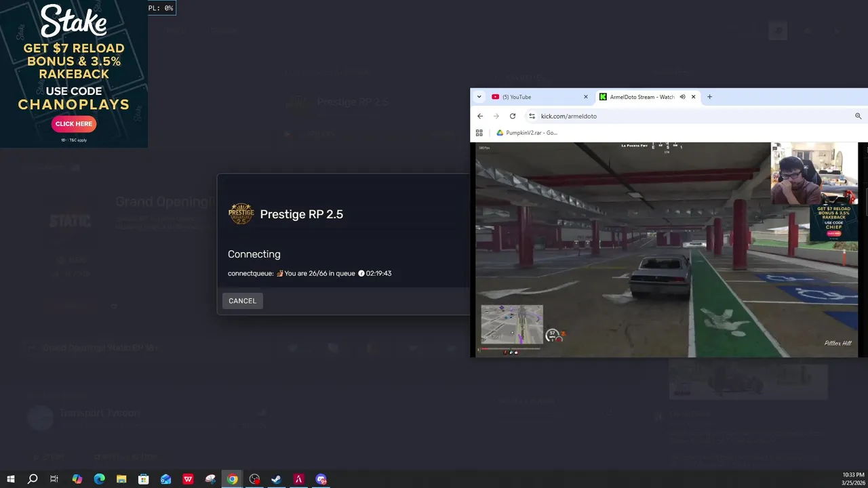Open Microsoft Store from the taskbar
Viewport: 868px width, 488px height.
[144, 479]
